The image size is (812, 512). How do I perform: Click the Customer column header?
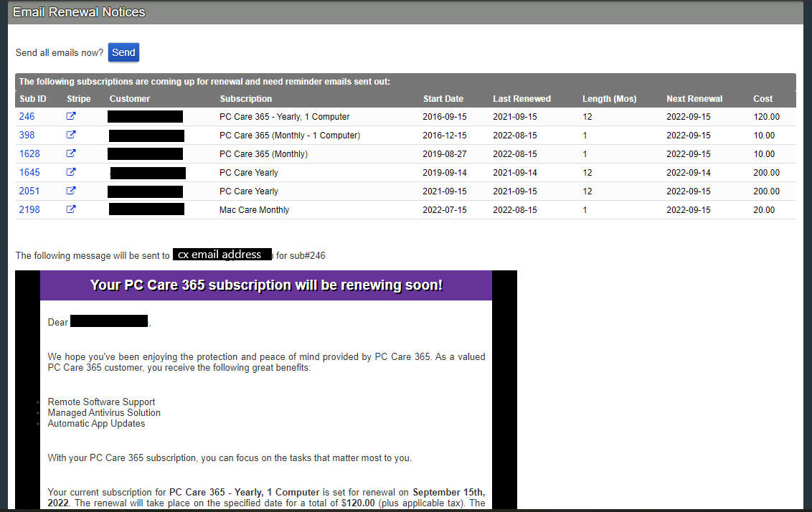130,99
